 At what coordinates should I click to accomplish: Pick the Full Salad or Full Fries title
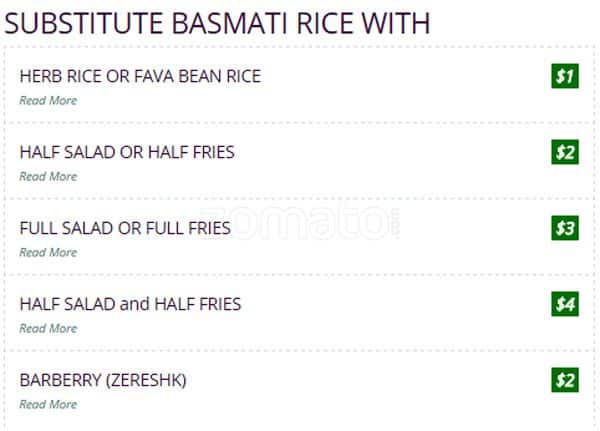coord(125,228)
